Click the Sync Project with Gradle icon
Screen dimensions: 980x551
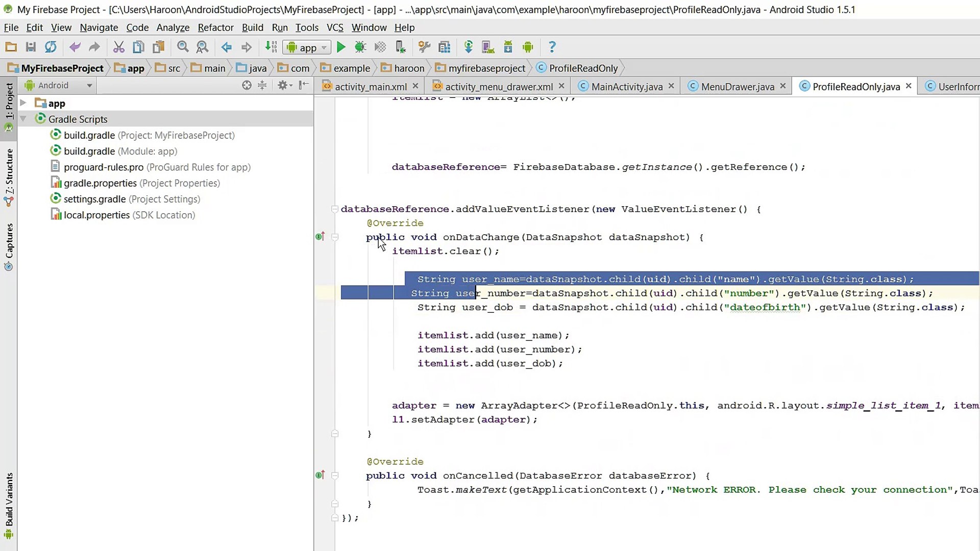468,47
